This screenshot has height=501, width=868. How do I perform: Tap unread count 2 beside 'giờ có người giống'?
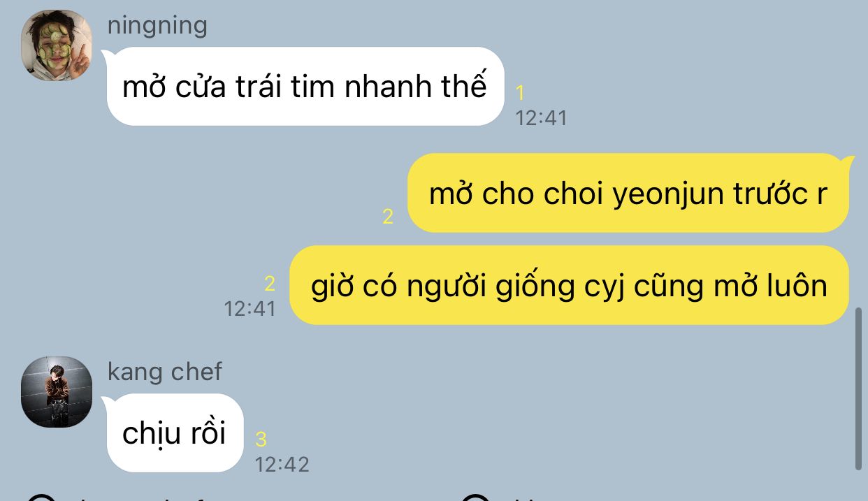pos(270,284)
